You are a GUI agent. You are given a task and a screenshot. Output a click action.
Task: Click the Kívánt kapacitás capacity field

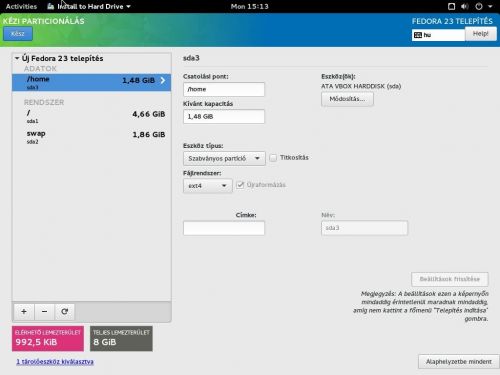pyautogui.click(x=224, y=117)
